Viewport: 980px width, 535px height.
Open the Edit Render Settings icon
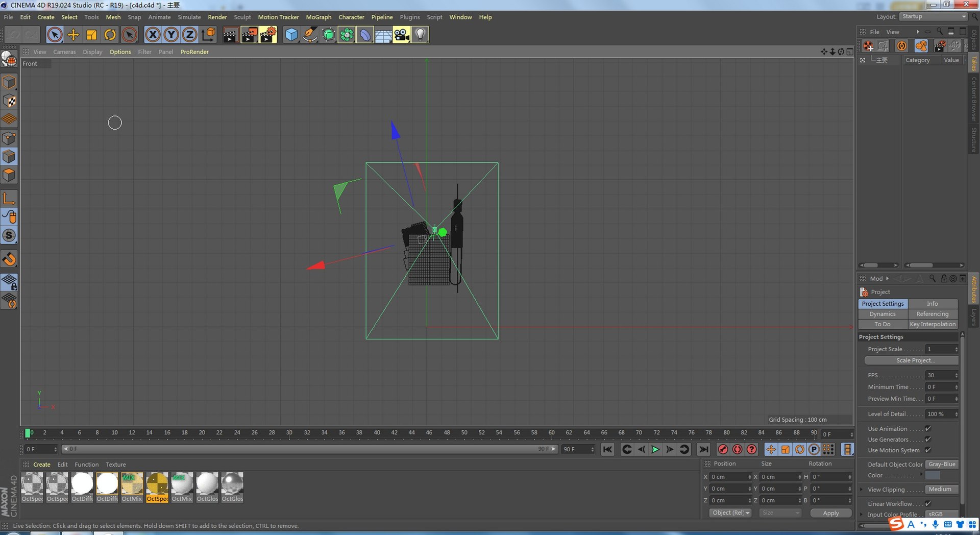tap(268, 35)
